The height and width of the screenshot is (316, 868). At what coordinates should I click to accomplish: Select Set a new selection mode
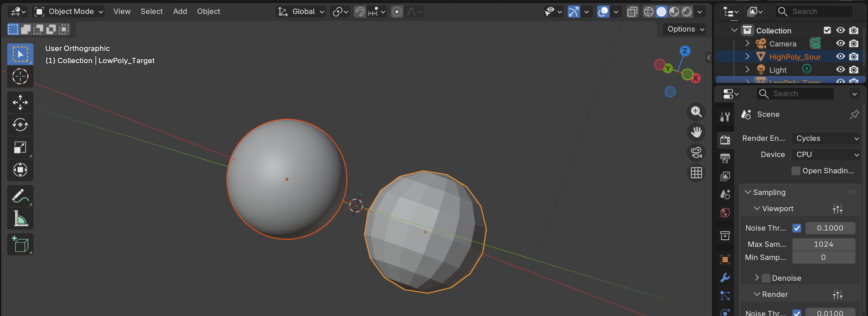tap(13, 29)
